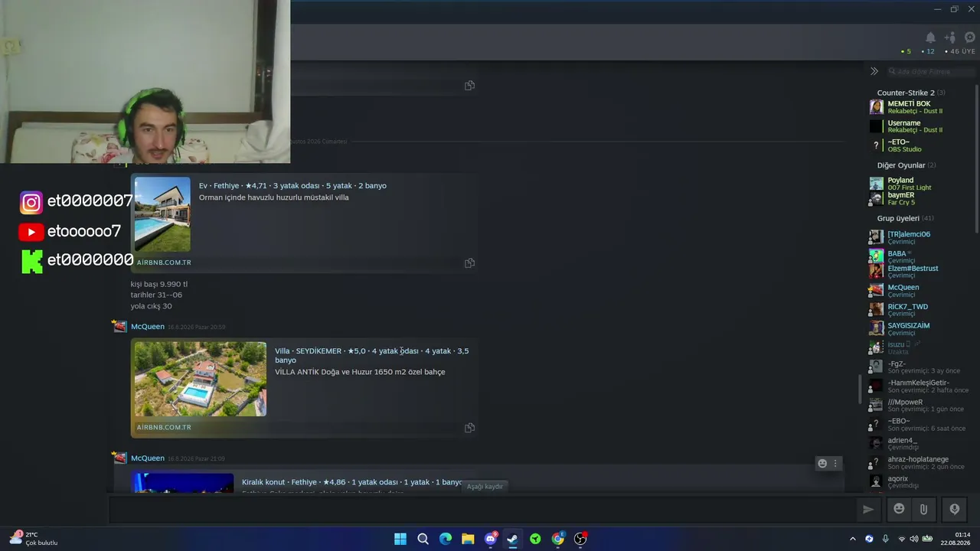Open the Wi-Fi network tray icon
This screenshot has height=551, width=980.
[x=901, y=539]
